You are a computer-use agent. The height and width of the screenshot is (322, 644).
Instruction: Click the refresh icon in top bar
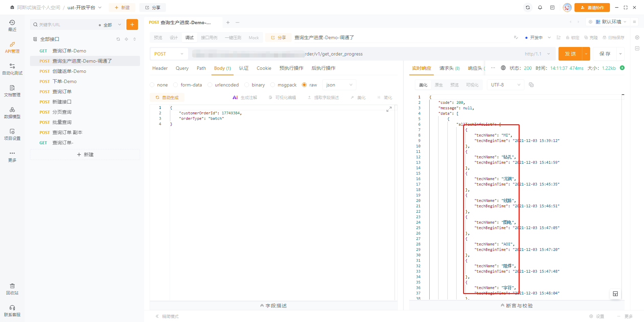[528, 7]
